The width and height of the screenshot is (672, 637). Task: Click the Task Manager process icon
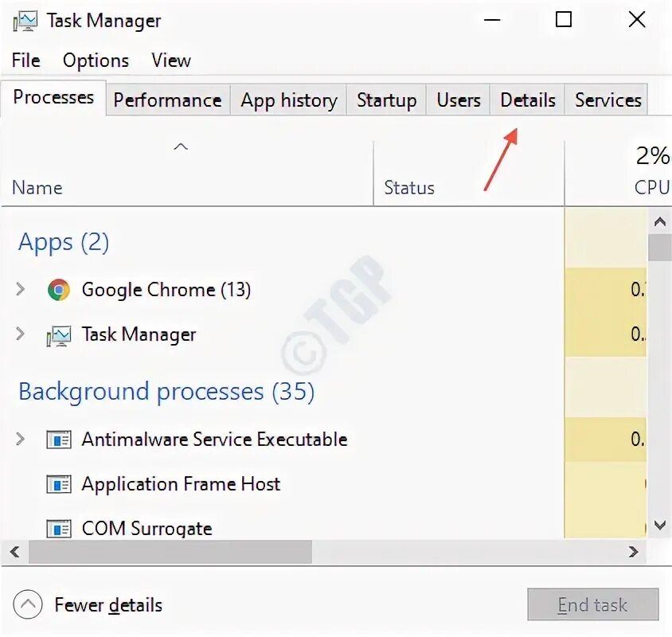(58, 335)
